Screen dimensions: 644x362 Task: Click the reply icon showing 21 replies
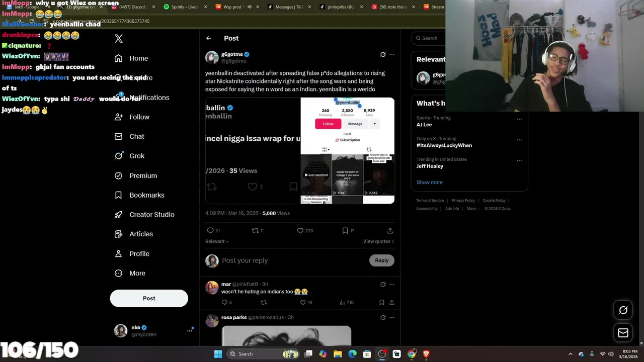(210, 230)
